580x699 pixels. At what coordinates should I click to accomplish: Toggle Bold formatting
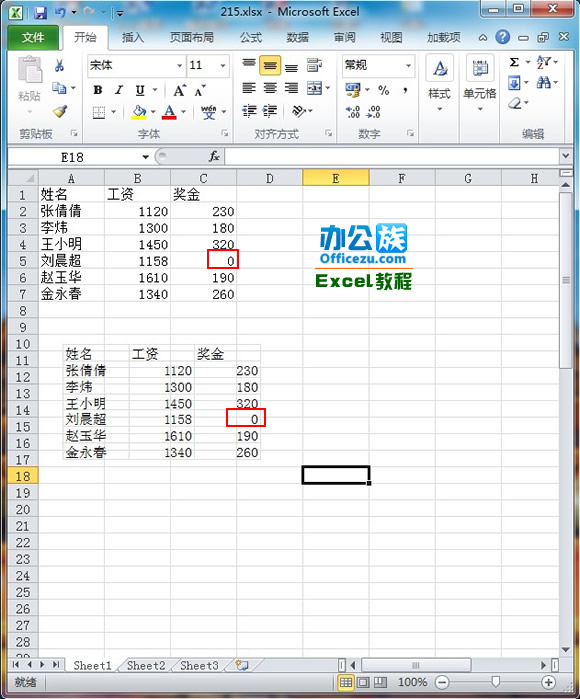[x=98, y=90]
